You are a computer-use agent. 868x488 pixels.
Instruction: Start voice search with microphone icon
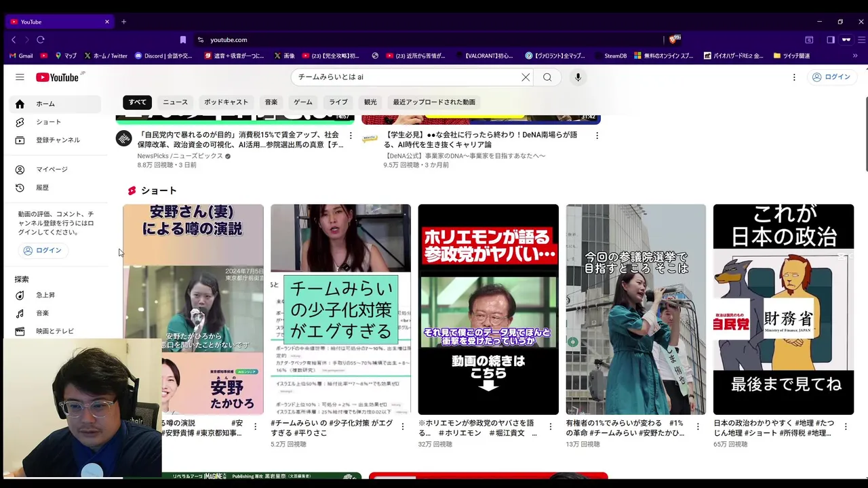[578, 77]
